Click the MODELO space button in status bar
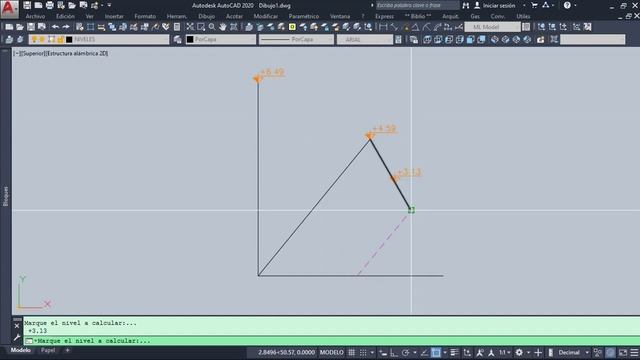Screen dimensions: 640x360 [331, 352]
